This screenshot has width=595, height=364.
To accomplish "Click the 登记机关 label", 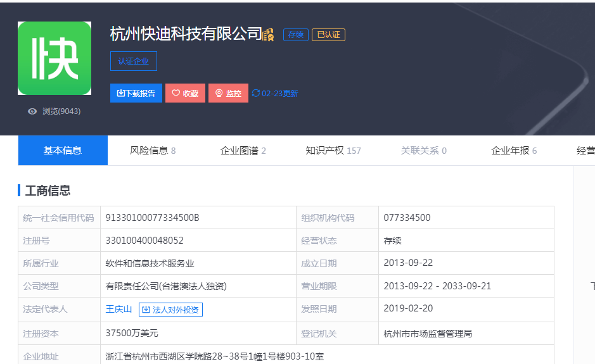I will [319, 334].
